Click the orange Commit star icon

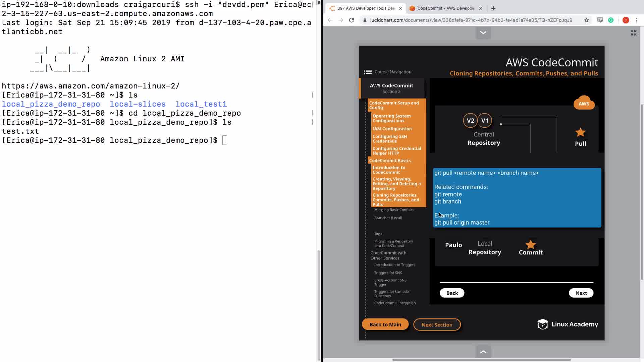click(530, 244)
